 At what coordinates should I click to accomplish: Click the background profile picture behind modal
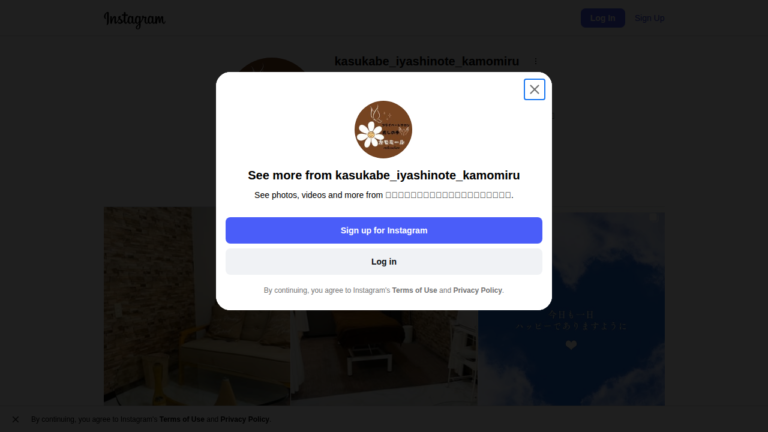pyautogui.click(x=272, y=65)
